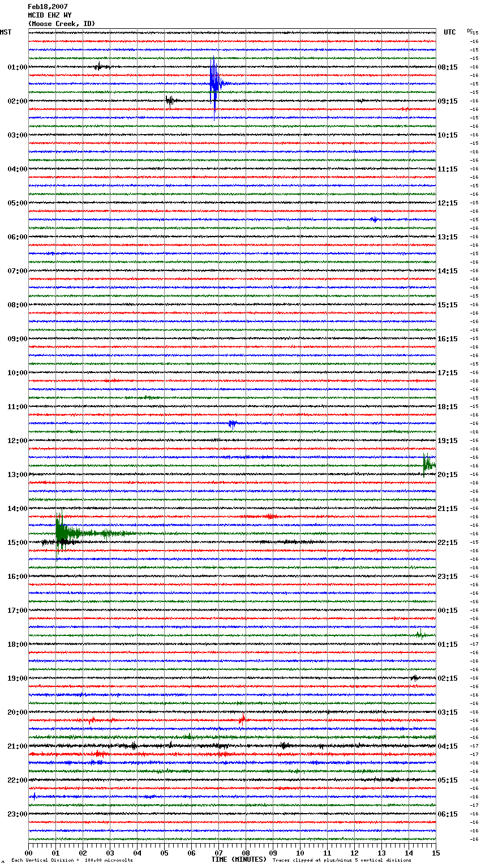
Task: Select the MST time label '11:00'
Action: [x=18, y=407]
